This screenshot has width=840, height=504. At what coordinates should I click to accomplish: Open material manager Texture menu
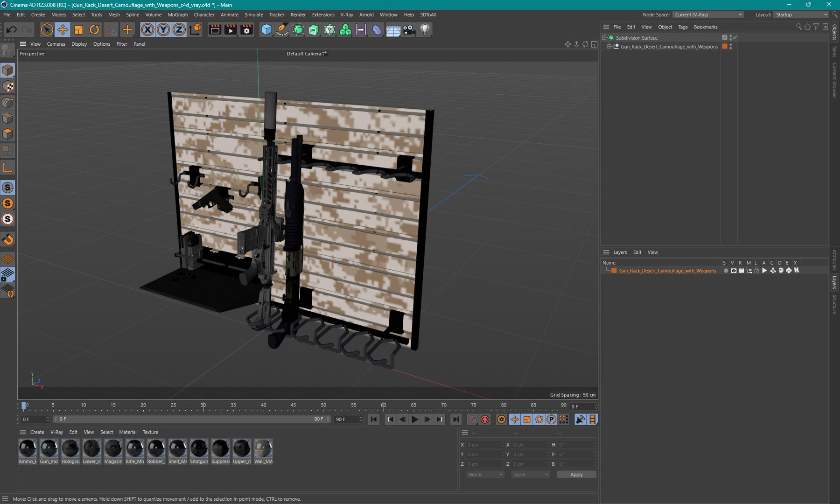(150, 432)
